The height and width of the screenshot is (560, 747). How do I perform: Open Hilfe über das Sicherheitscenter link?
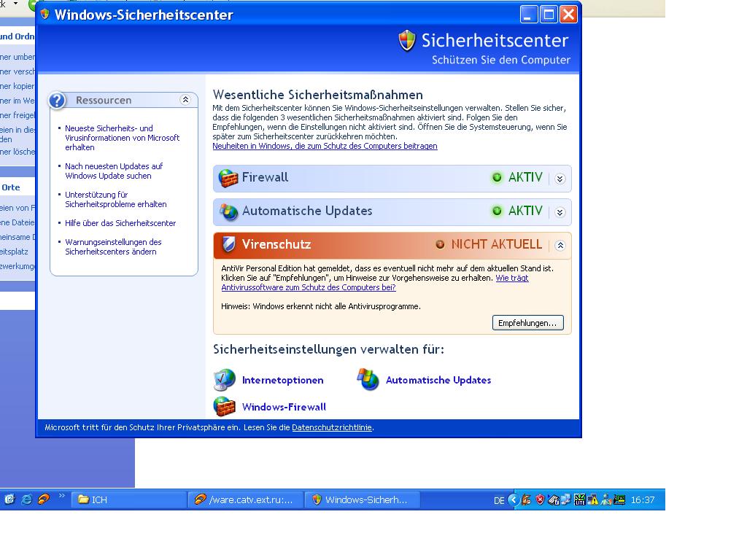point(120,223)
